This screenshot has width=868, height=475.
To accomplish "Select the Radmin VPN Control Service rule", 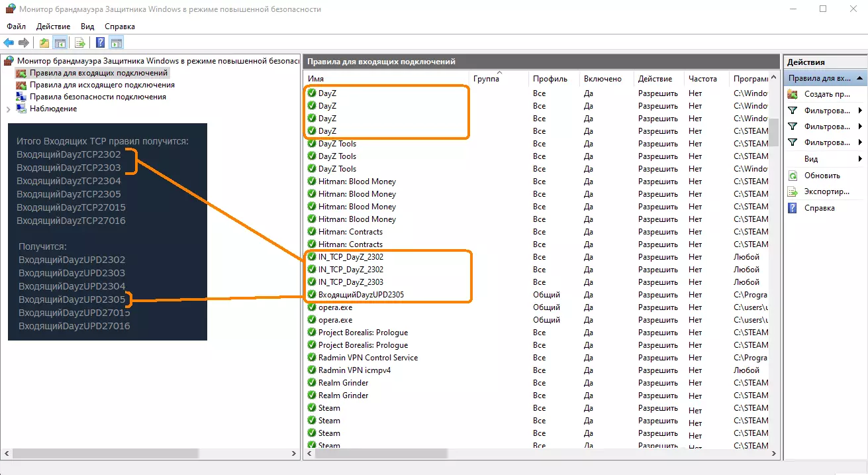I will point(537,358).
